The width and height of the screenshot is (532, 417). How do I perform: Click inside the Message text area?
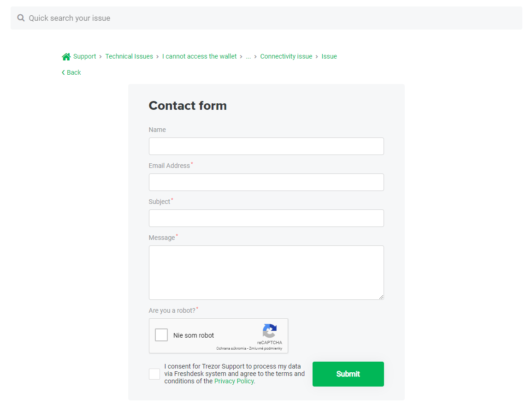pyautogui.click(x=266, y=272)
